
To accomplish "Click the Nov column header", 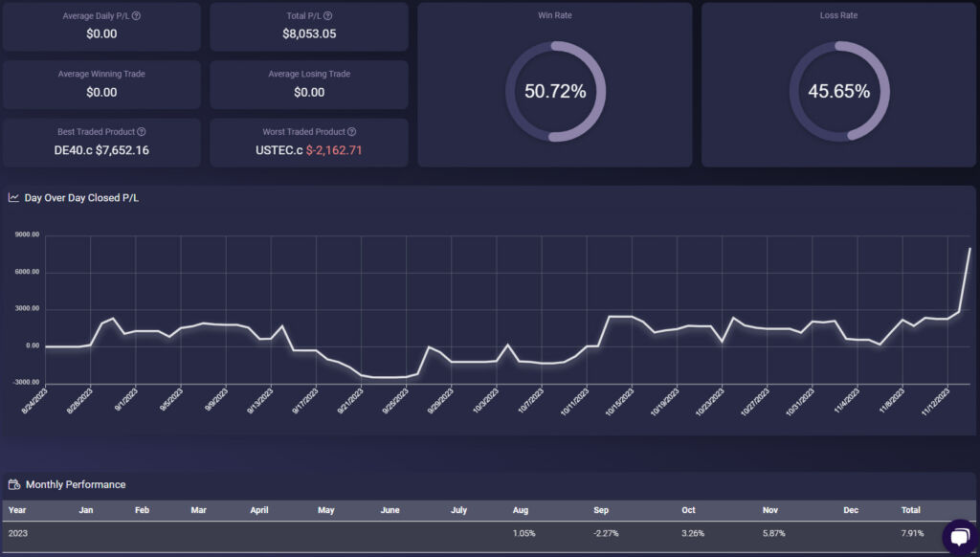I will pyautogui.click(x=770, y=510).
